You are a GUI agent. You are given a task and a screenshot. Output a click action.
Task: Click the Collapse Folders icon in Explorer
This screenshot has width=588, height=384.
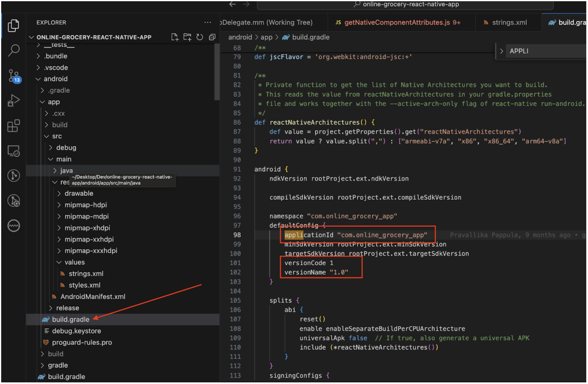212,37
